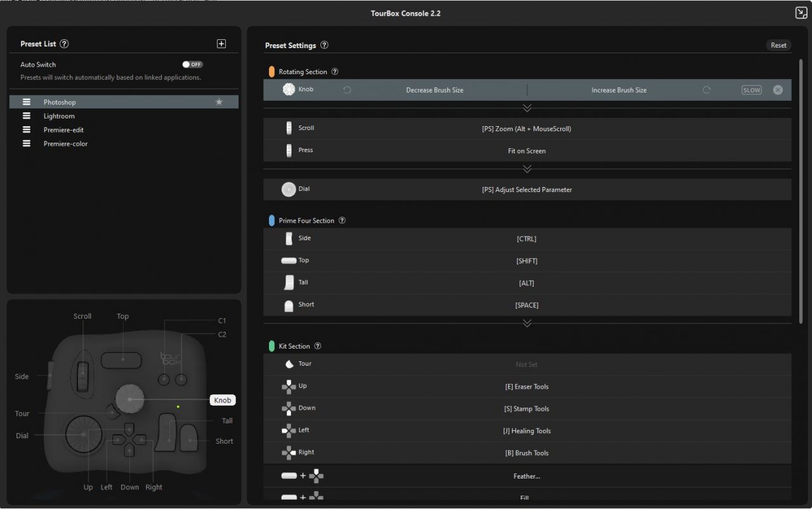The width and height of the screenshot is (812, 509).
Task: Select the Up d-pad icon mapped to Eraser Tools
Action: pos(289,386)
